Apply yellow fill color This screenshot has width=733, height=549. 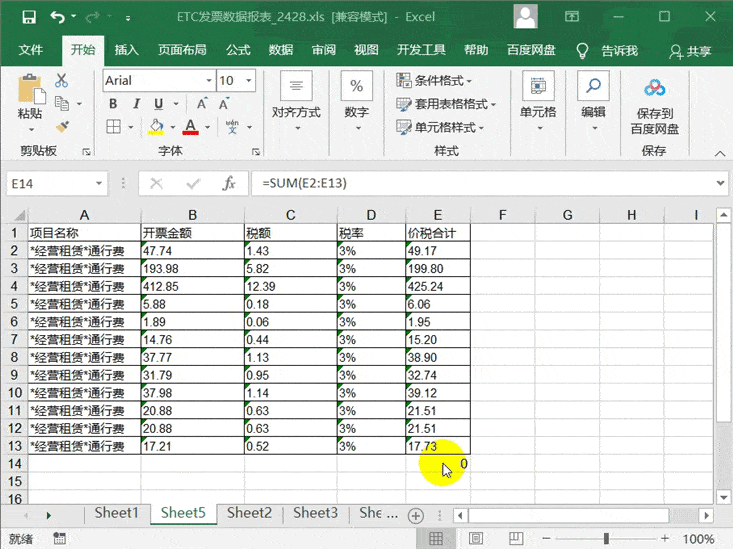pyautogui.click(x=157, y=127)
